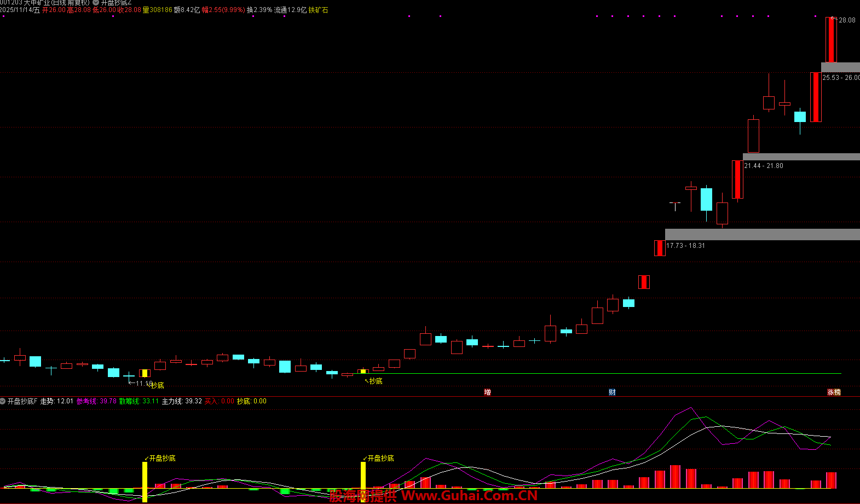Select the gray 25.53 - 26.00 gap zone
The height and width of the screenshot is (504, 860).
840,67
